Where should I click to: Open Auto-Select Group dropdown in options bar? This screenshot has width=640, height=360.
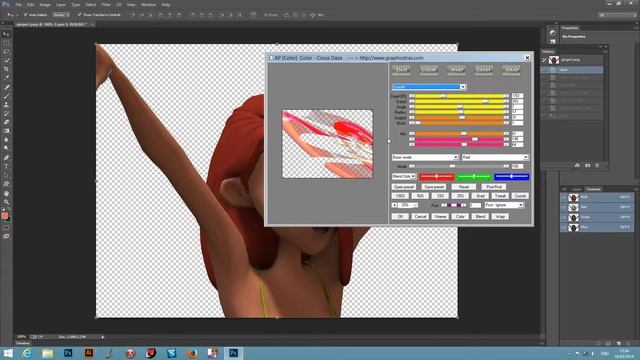pyautogui.click(x=61, y=15)
